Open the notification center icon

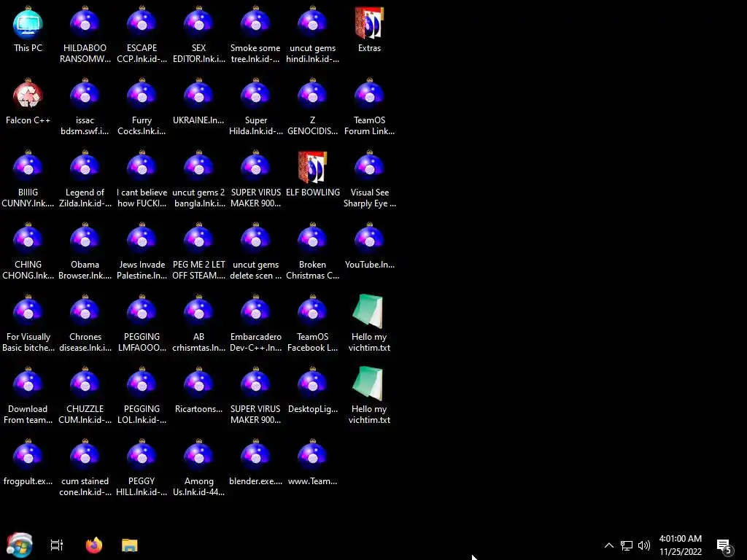coord(724,546)
